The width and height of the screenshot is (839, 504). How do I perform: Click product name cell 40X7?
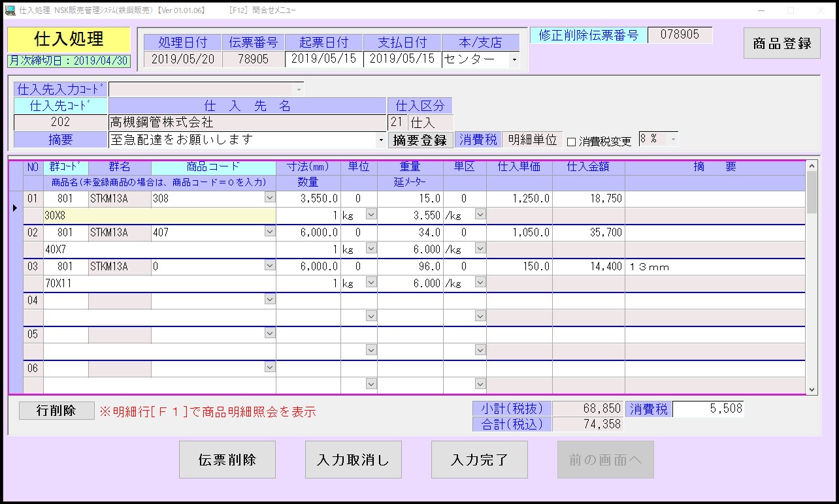159,249
